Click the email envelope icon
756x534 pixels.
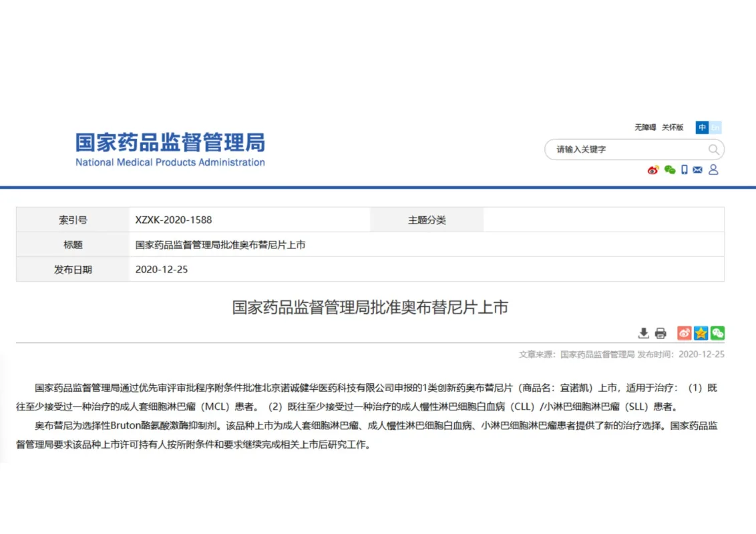698,170
